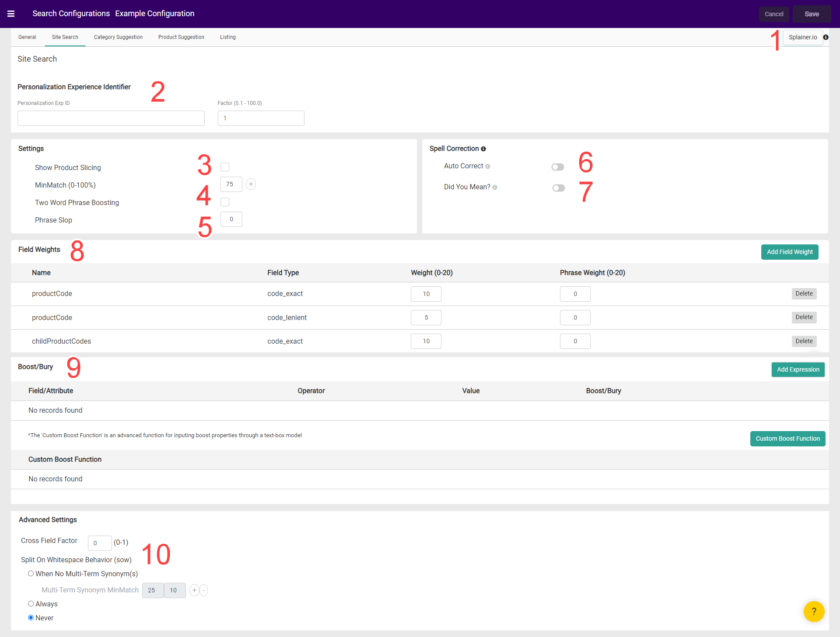
Task: Turn on the Auto Correct toggle
Action: [558, 167]
